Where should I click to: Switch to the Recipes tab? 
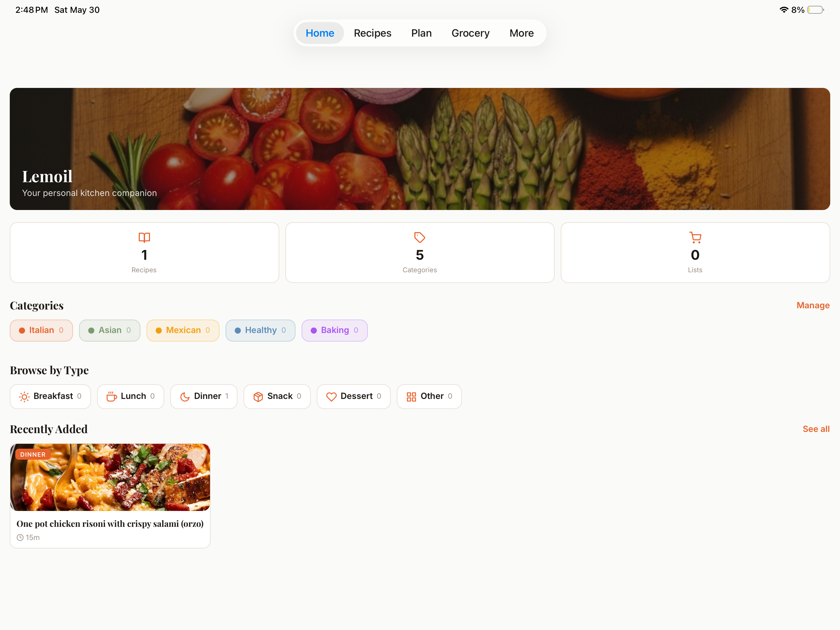click(372, 33)
